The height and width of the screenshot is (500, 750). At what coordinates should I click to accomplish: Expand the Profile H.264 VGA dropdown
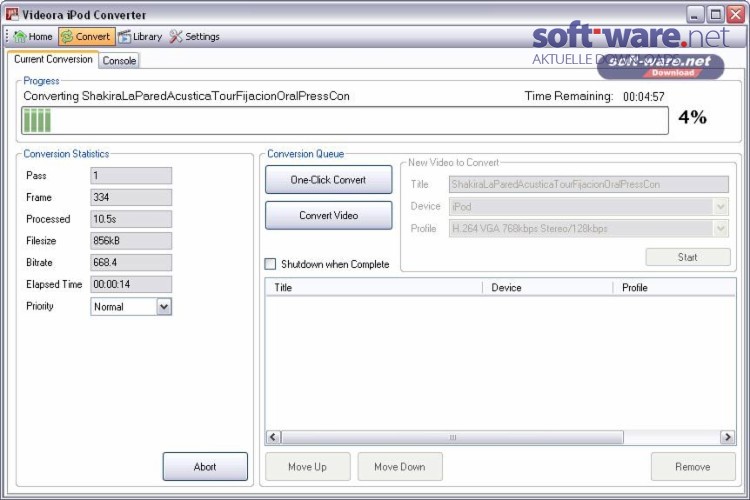tap(720, 229)
